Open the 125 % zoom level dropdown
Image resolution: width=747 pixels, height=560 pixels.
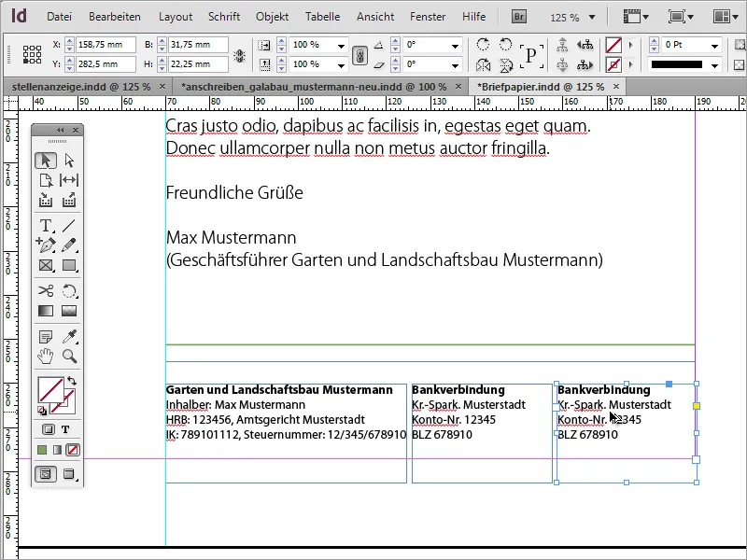coord(592,18)
